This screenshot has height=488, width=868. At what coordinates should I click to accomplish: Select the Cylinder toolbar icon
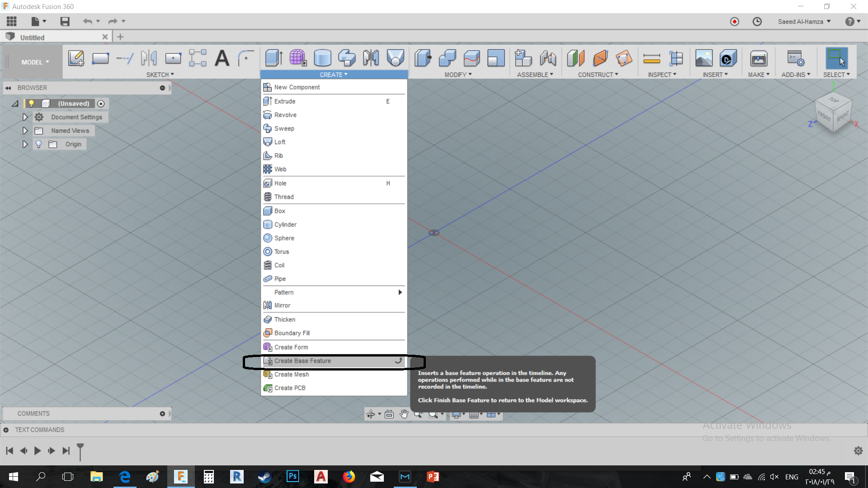pos(322,58)
